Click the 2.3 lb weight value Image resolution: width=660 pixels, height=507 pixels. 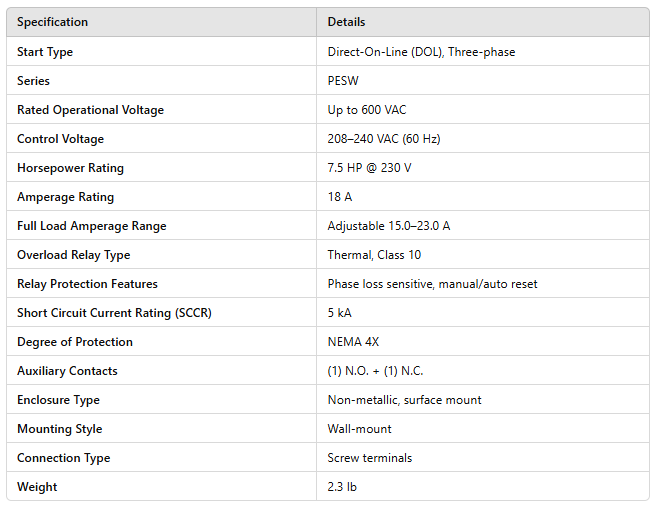click(x=342, y=487)
